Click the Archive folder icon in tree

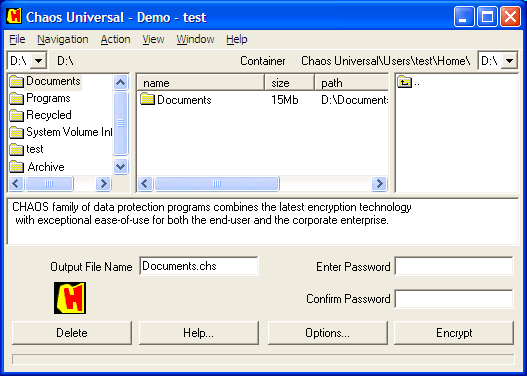[x=16, y=167]
